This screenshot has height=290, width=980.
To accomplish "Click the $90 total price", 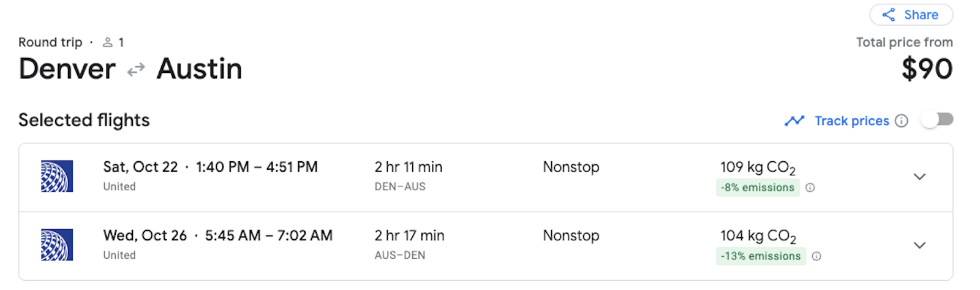I will click(927, 69).
